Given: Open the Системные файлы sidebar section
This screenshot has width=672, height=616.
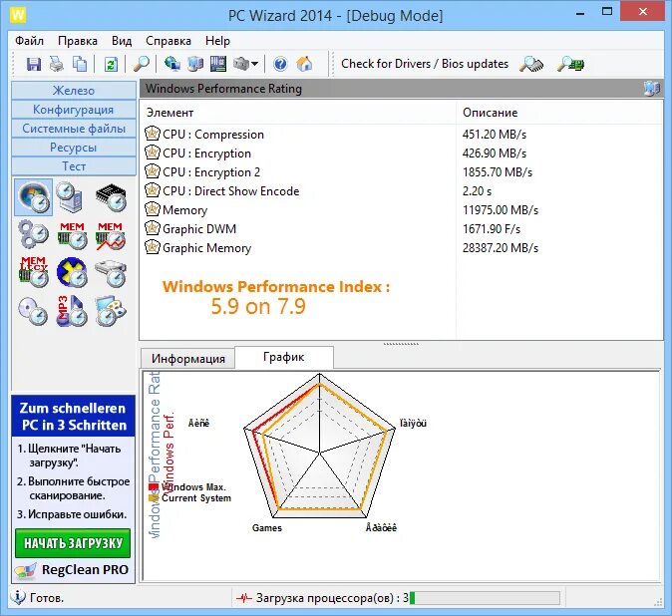Looking at the screenshot, I should 74,128.
